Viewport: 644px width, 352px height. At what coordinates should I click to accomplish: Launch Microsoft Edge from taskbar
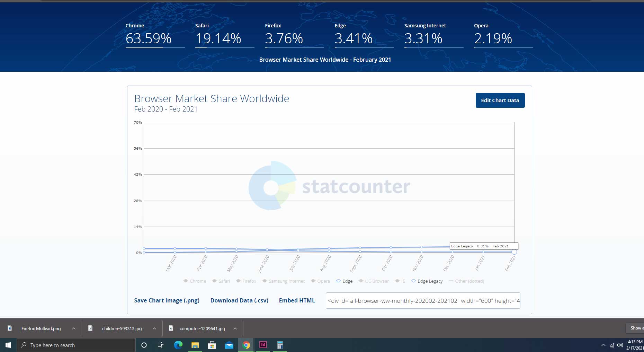pyautogui.click(x=178, y=345)
